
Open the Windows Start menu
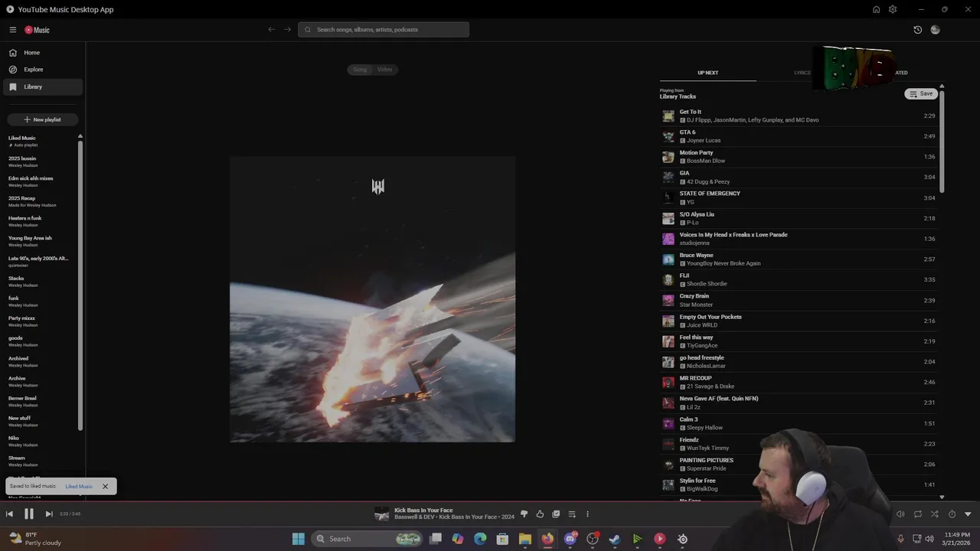coord(298,539)
